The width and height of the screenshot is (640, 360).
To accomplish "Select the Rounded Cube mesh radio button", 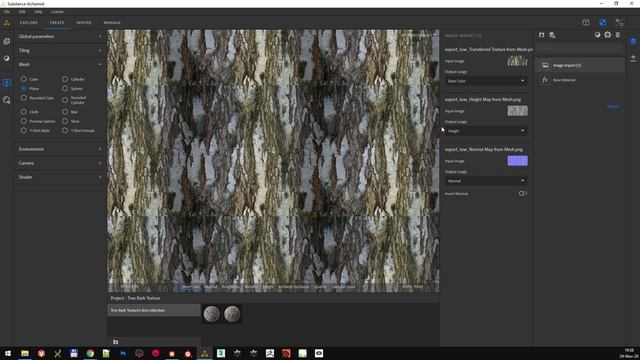I will click(x=24, y=98).
